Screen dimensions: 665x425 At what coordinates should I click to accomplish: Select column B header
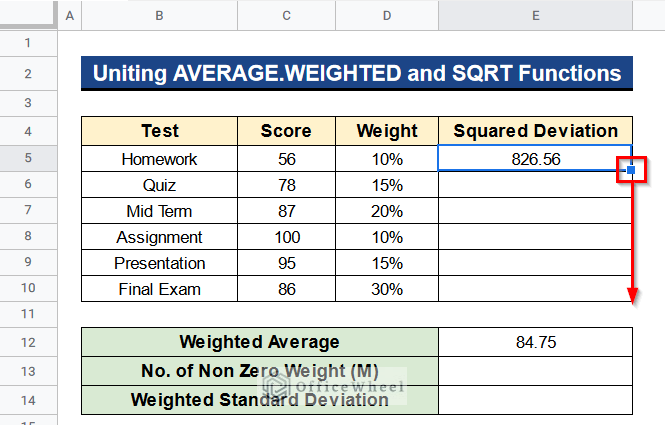point(159,16)
